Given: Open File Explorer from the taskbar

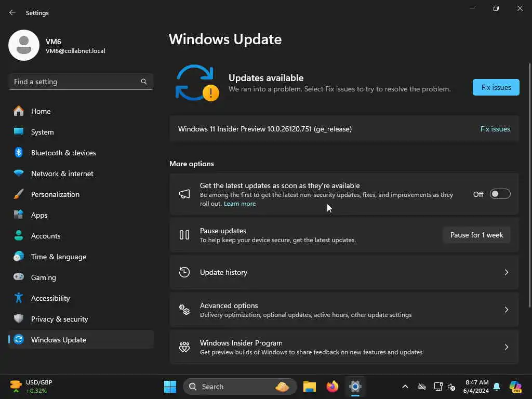Looking at the screenshot, I should [x=310, y=387].
